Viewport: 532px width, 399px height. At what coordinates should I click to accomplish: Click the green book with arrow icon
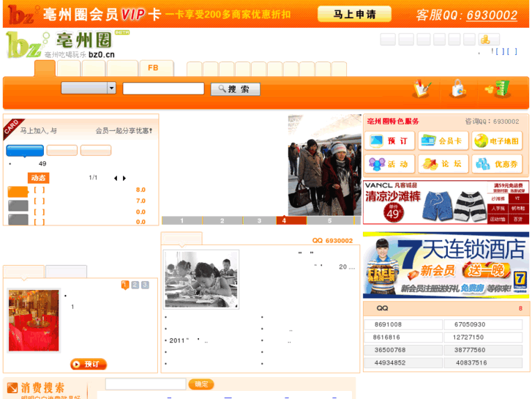pyautogui.click(x=498, y=89)
